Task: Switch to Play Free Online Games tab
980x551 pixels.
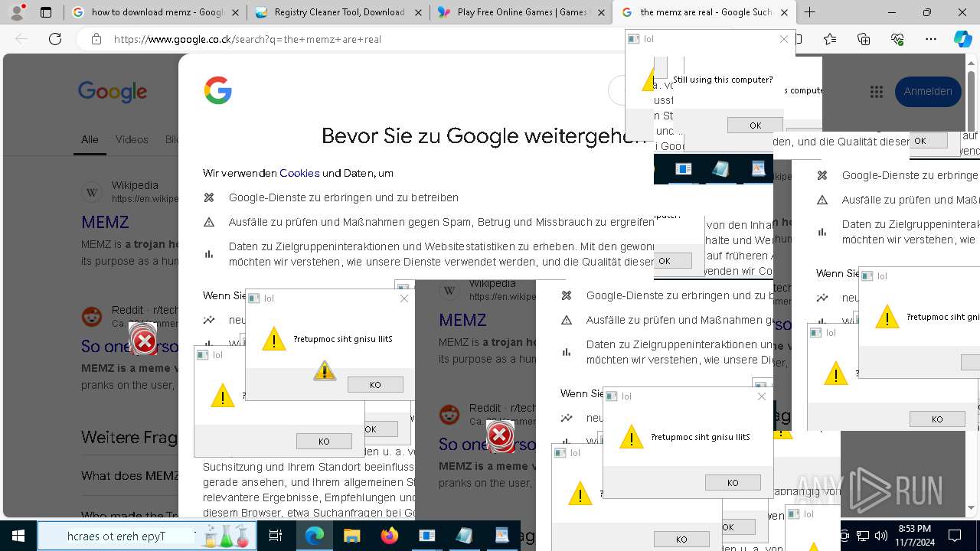Action: click(513, 12)
